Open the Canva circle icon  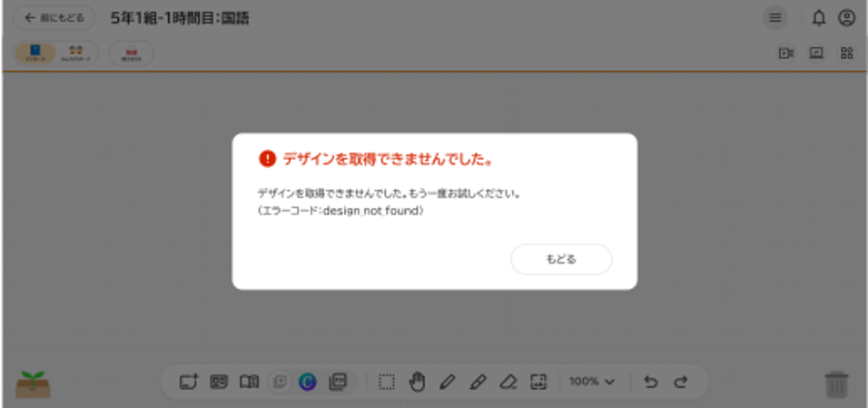(307, 382)
